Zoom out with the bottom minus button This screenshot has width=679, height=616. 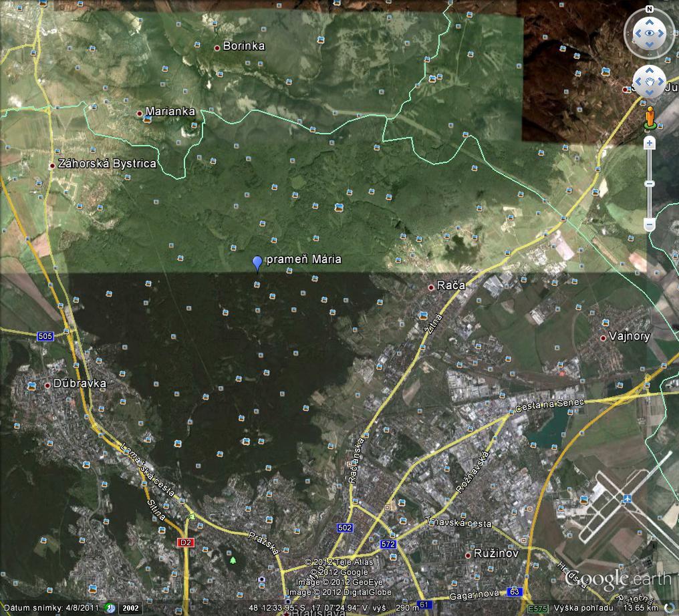(x=649, y=224)
